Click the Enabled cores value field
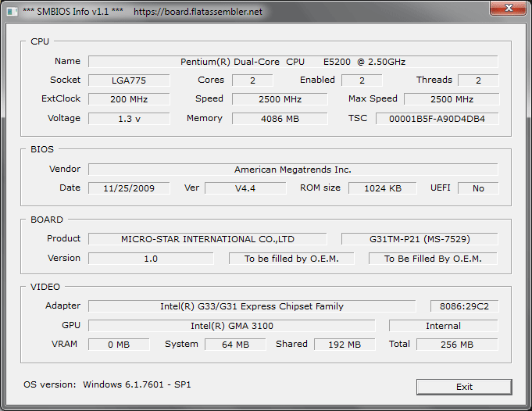 click(362, 80)
